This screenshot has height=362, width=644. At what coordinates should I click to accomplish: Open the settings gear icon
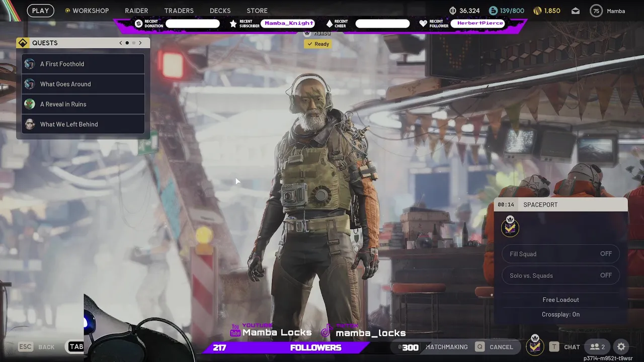pyautogui.click(x=621, y=347)
